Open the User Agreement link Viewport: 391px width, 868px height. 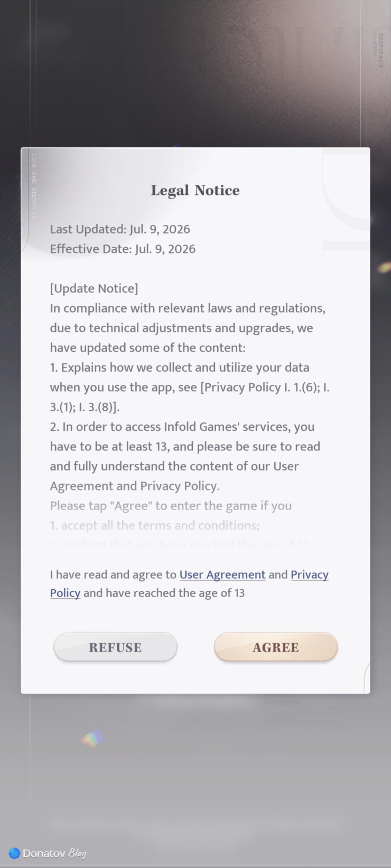tap(222, 574)
